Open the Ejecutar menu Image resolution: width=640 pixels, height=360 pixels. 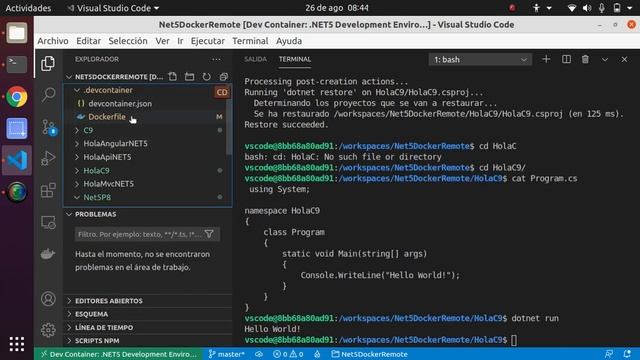208,41
